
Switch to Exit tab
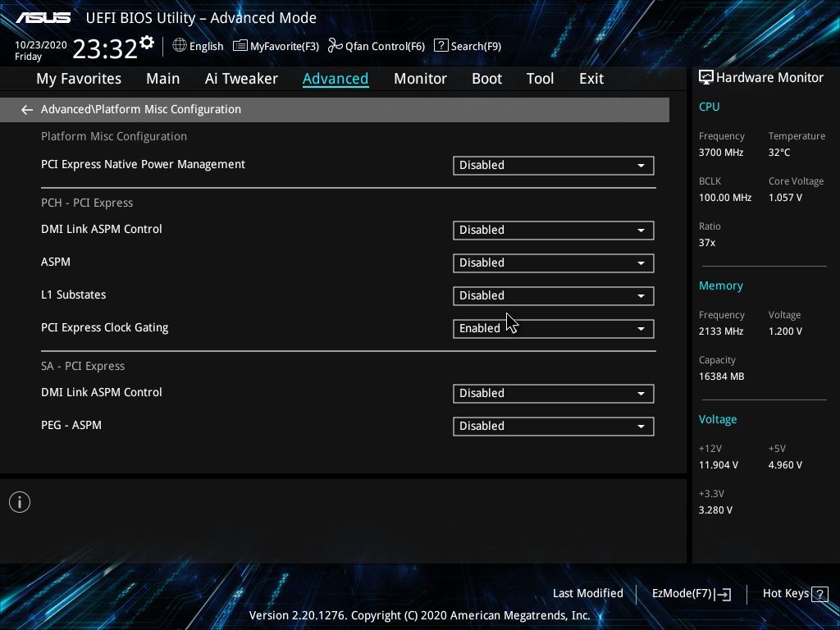[591, 79]
